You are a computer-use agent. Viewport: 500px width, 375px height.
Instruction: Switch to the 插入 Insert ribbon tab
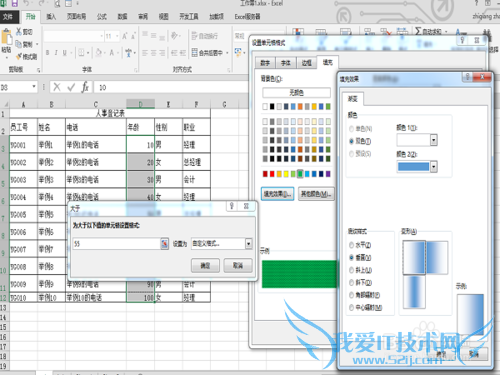(x=51, y=17)
